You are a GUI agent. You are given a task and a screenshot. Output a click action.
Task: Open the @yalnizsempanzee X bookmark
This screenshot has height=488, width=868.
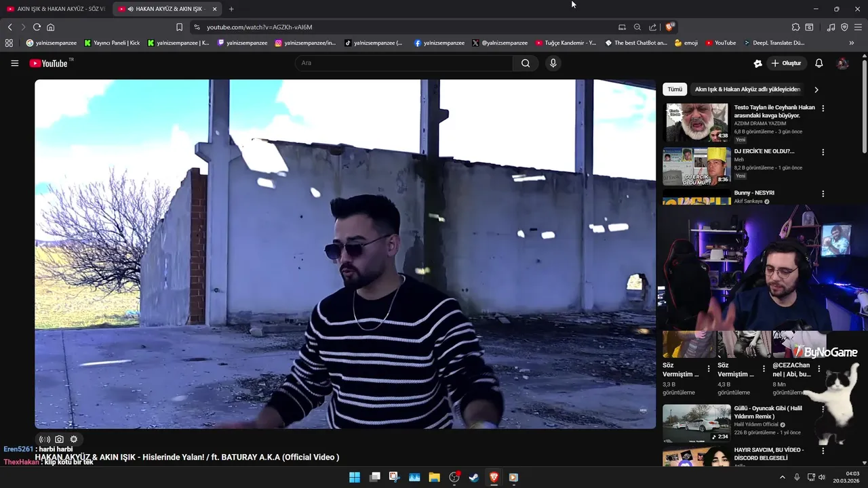tap(500, 43)
